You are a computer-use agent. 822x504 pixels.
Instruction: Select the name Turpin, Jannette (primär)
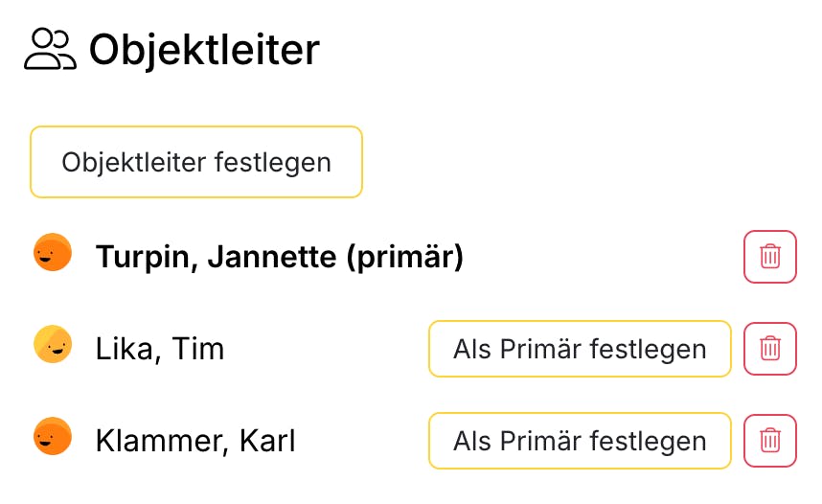[280, 257]
